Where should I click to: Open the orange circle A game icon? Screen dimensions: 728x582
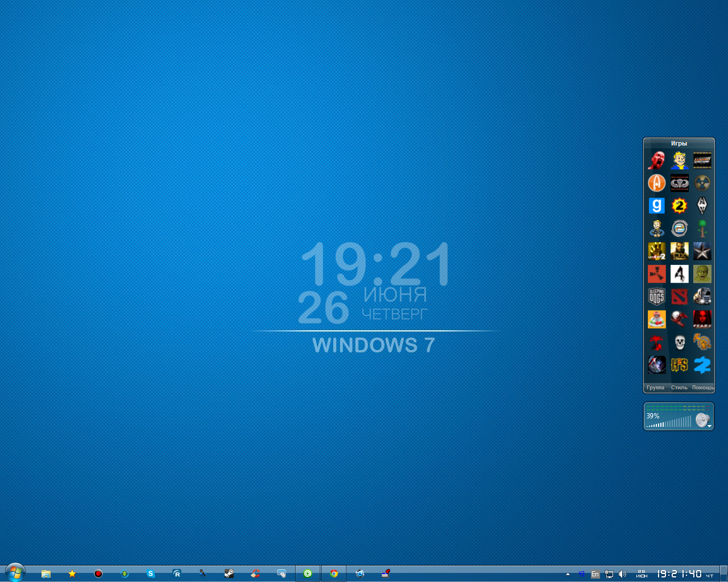[x=657, y=183]
